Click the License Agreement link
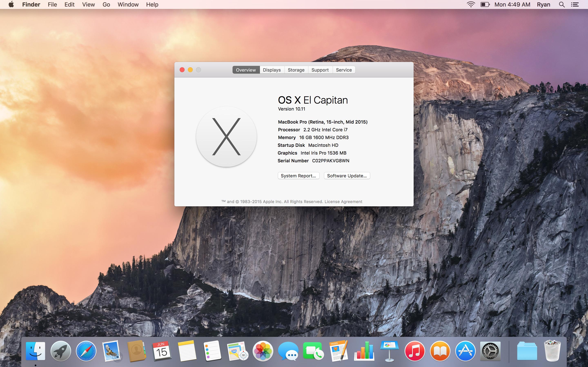Screen dimensions: 588x367 pos(343,201)
